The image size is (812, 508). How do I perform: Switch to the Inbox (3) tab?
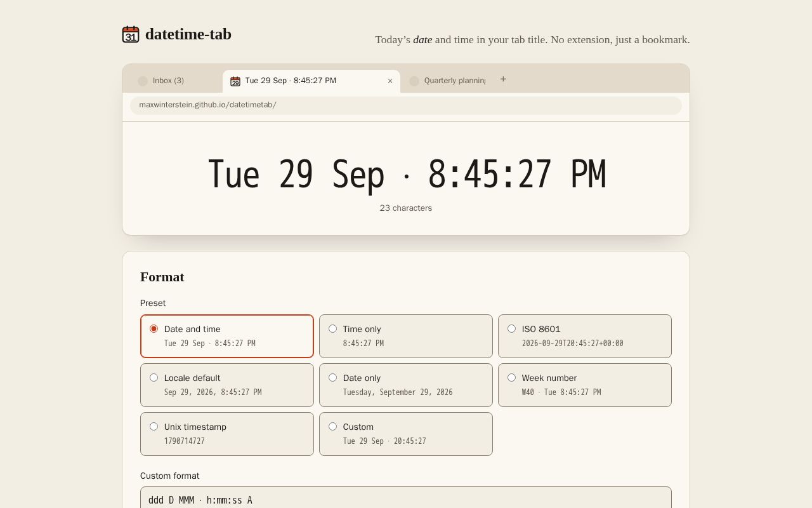point(176,81)
